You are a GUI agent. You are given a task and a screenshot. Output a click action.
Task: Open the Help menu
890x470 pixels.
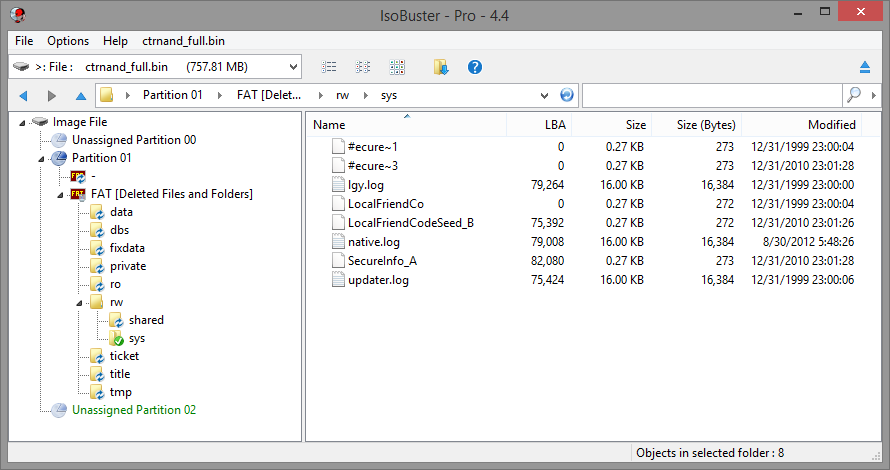click(115, 41)
